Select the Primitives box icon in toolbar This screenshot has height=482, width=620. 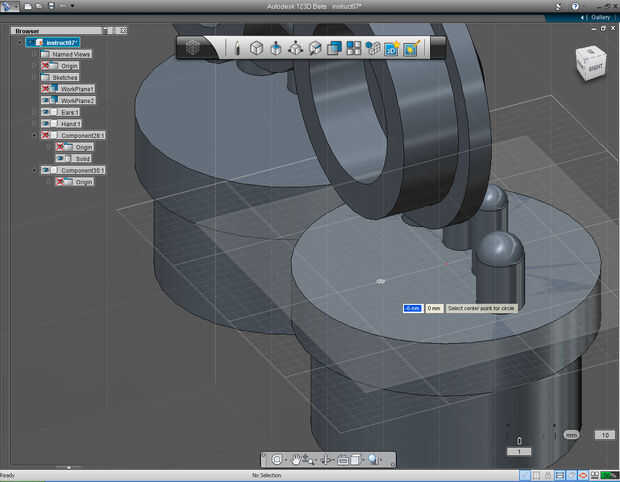pyautogui.click(x=256, y=48)
